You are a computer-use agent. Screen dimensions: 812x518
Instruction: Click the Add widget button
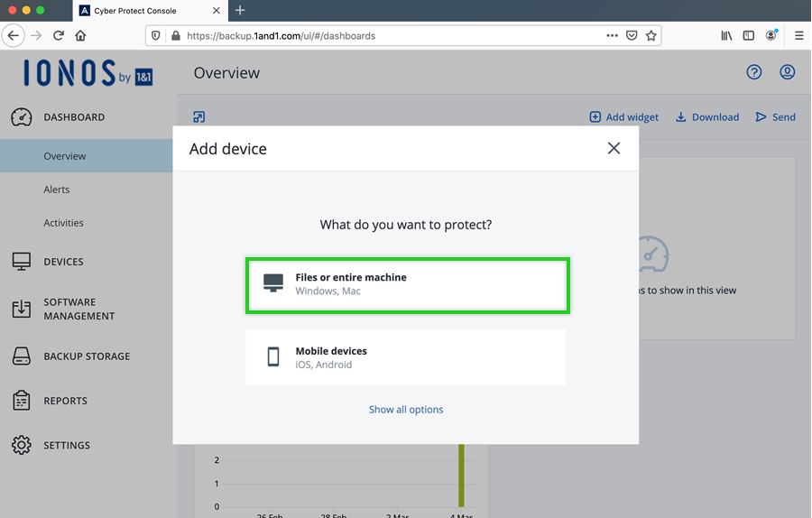pos(623,117)
